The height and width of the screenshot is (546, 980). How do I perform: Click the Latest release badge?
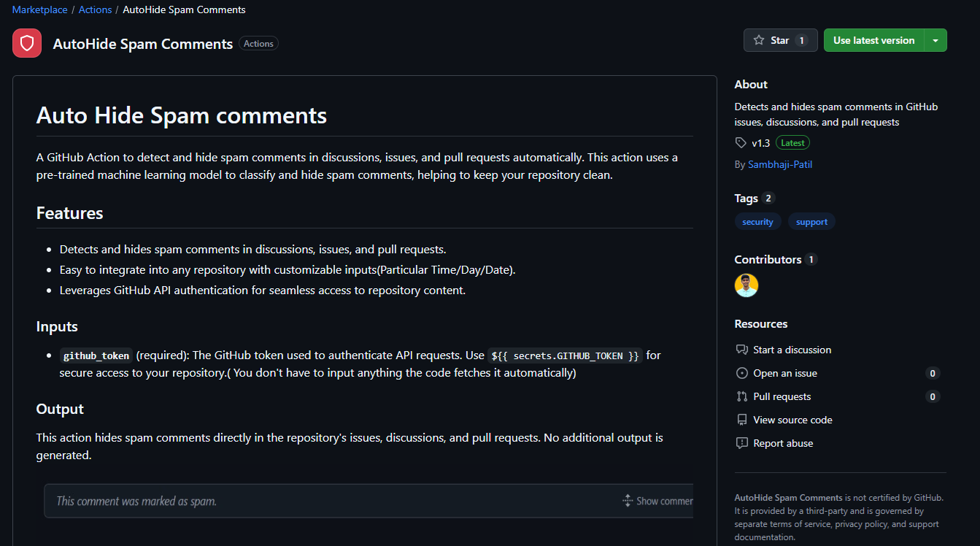tap(792, 143)
